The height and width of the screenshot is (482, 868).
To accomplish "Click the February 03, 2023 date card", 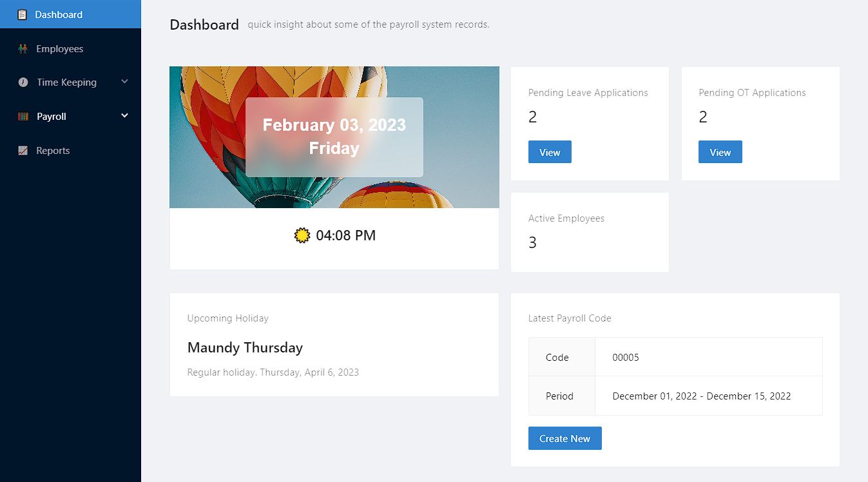I will 334,137.
